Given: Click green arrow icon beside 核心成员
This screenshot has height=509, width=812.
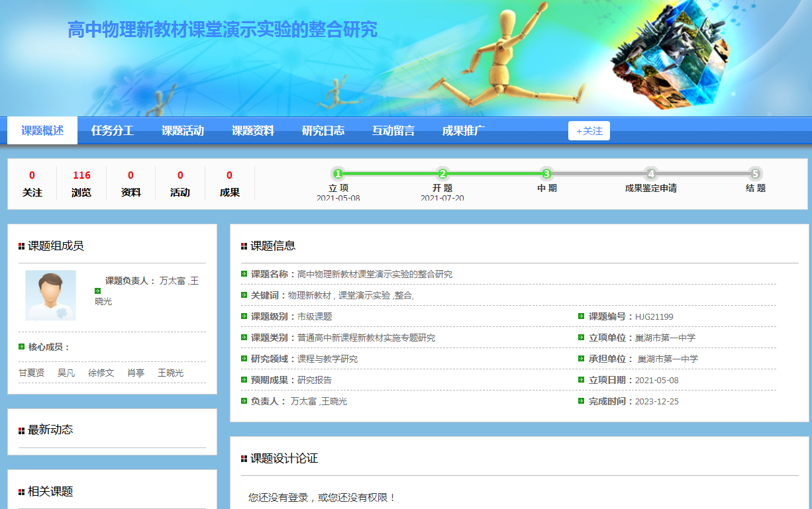Looking at the screenshot, I should (22, 347).
